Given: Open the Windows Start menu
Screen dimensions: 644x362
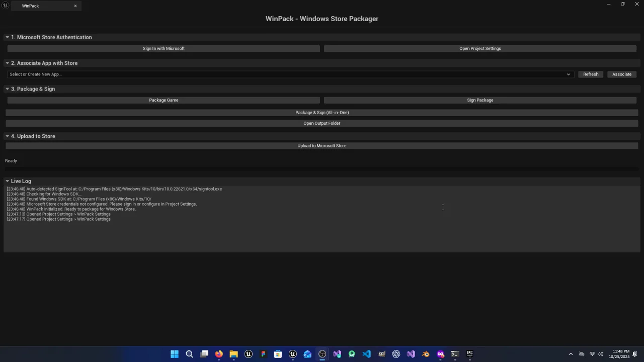Looking at the screenshot, I should point(175,354).
